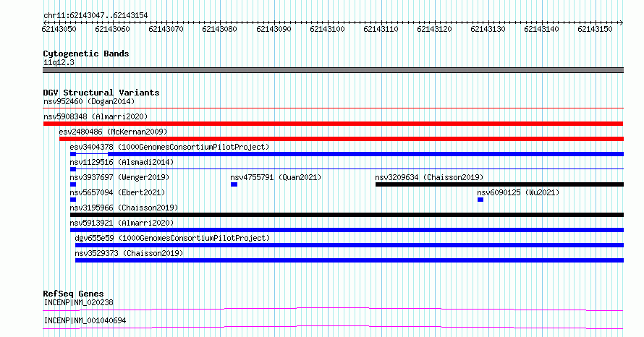The image size is (644, 337).
Task: Open variant nsv3195966 (Chaisson2019) label
Action: tap(124, 208)
